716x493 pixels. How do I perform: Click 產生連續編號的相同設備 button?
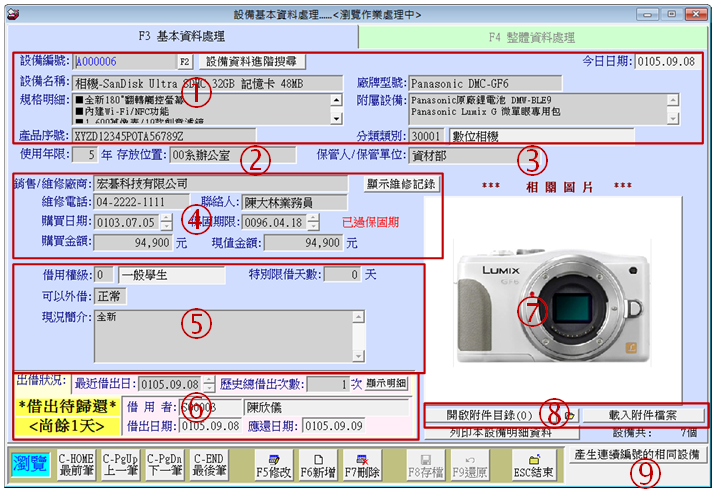pyautogui.click(x=637, y=455)
